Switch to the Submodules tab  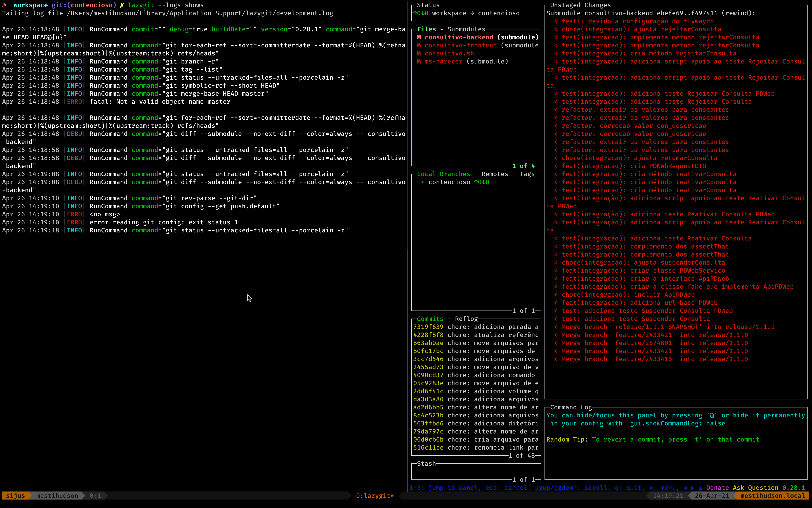click(466, 29)
